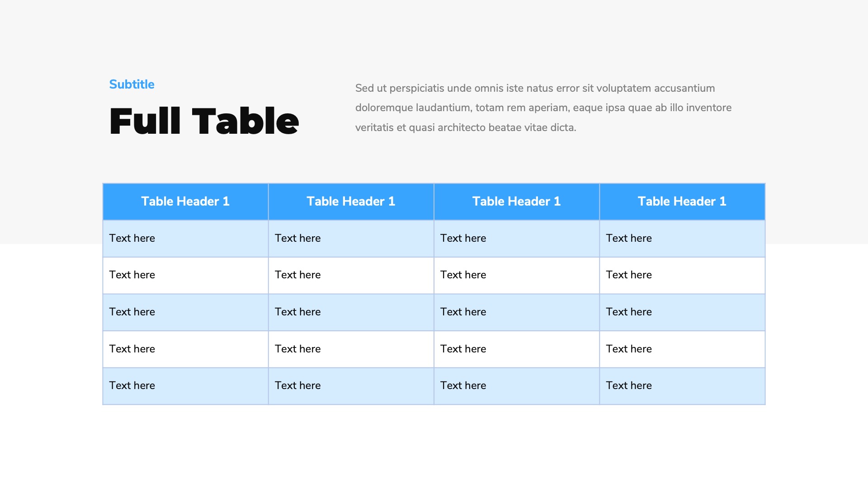
Task: Select second row, second column Text here cell
Action: pos(297,275)
